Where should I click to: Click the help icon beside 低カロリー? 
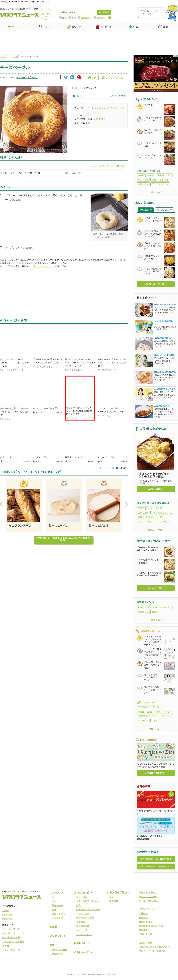(x=110, y=17)
